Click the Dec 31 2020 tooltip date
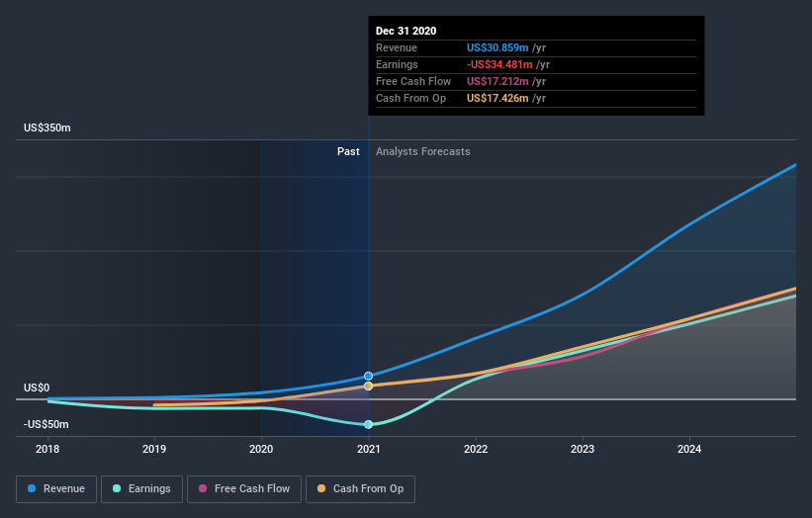812x518 pixels. 406,31
